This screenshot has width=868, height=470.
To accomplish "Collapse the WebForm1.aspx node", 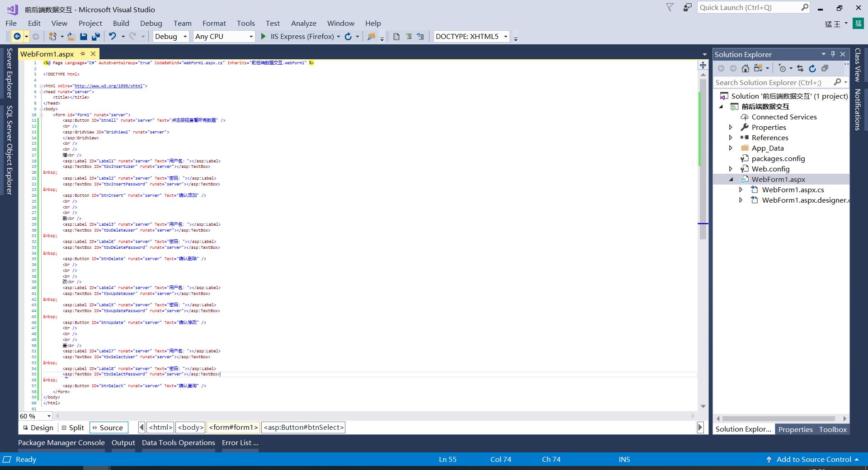I will [x=731, y=180].
